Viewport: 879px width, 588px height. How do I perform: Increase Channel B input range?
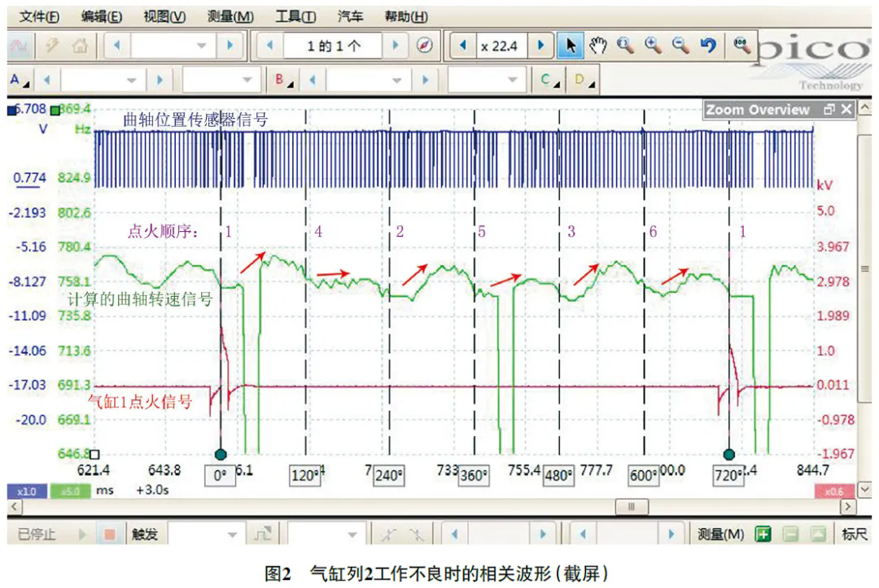pos(425,80)
